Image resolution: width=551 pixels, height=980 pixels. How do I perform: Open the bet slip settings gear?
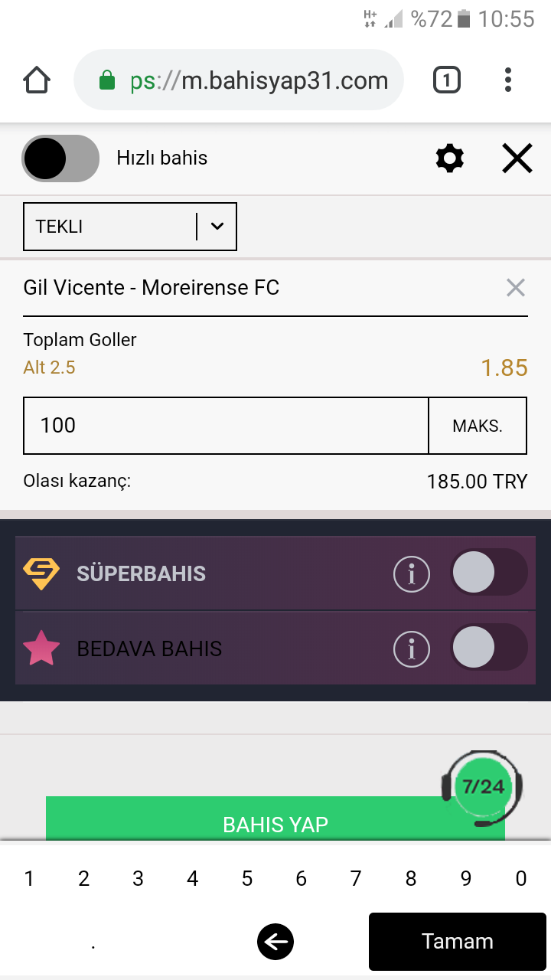click(x=449, y=158)
